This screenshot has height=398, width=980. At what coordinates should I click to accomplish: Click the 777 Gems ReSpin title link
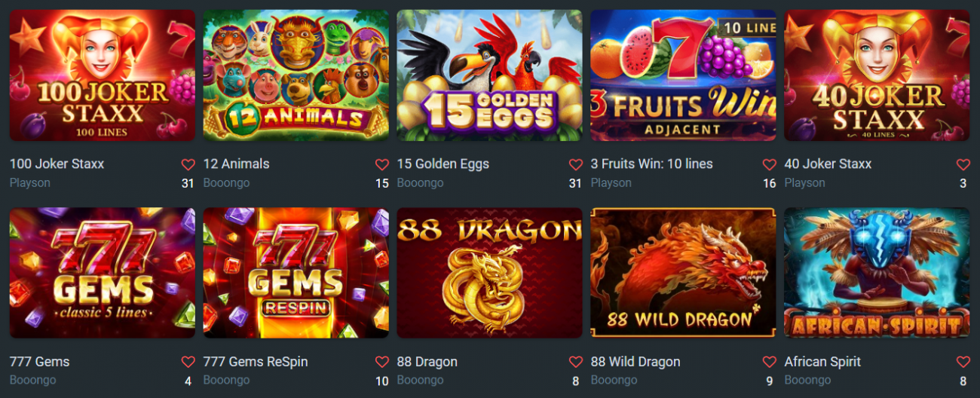pyautogui.click(x=256, y=362)
